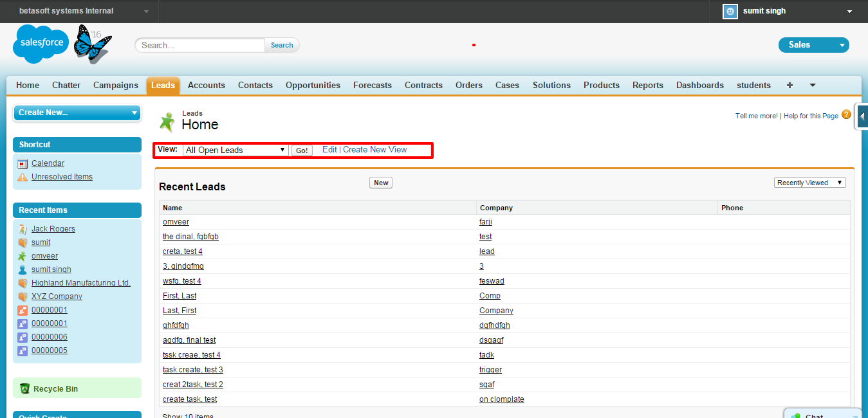
Task: Click the New lead button
Action: click(x=381, y=183)
